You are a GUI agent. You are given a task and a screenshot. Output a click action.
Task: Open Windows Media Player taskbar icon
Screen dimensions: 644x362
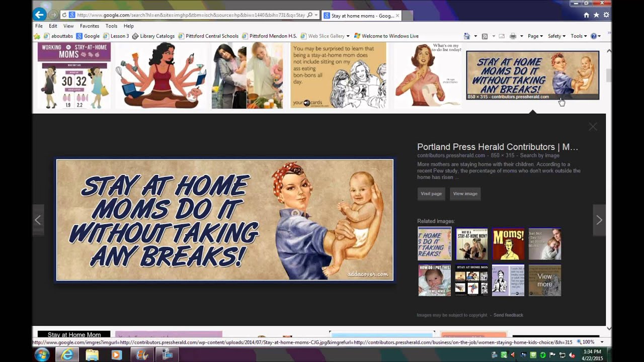[117, 354]
